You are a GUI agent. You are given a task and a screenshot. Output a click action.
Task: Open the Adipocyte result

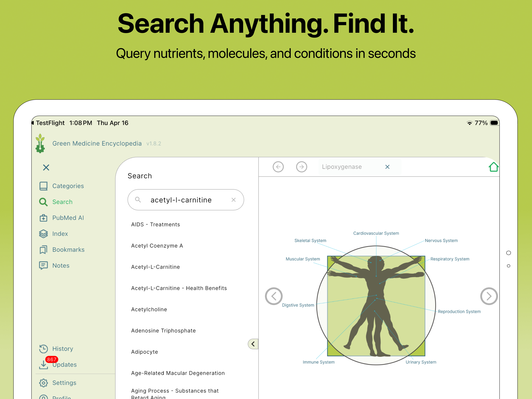[x=144, y=352]
